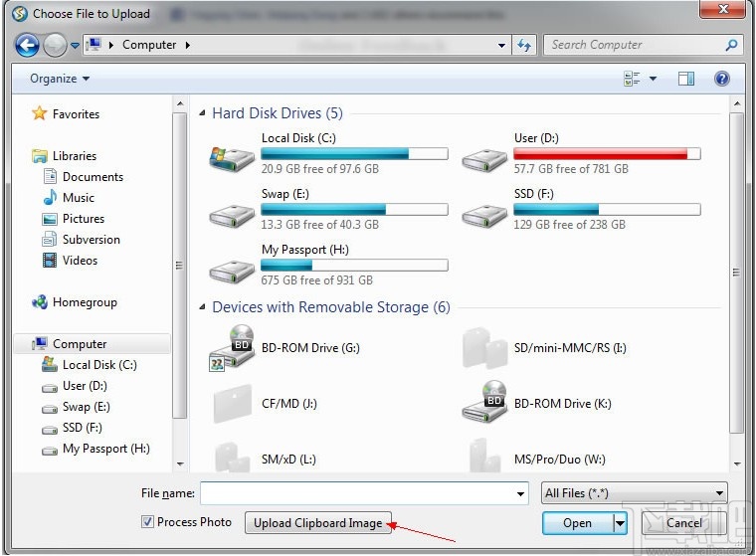Click the My Passport (H:) drive icon
756x556 pixels.
(232, 272)
